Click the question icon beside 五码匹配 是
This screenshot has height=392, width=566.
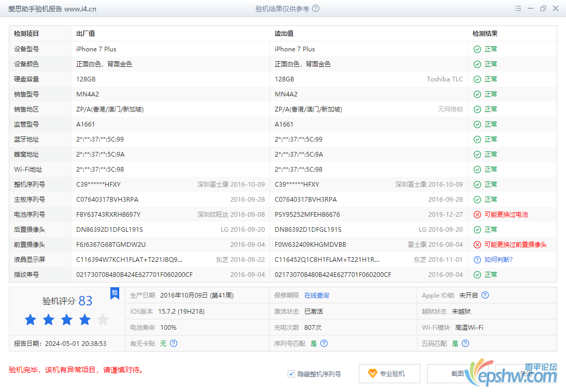coord(465,343)
